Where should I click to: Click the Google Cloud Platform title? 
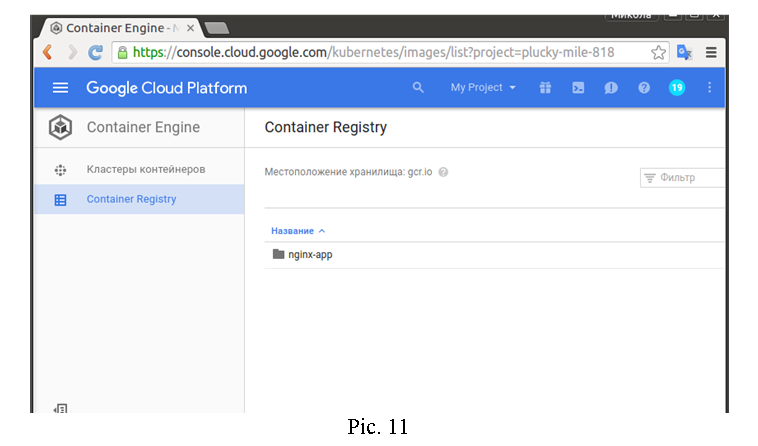coord(167,88)
